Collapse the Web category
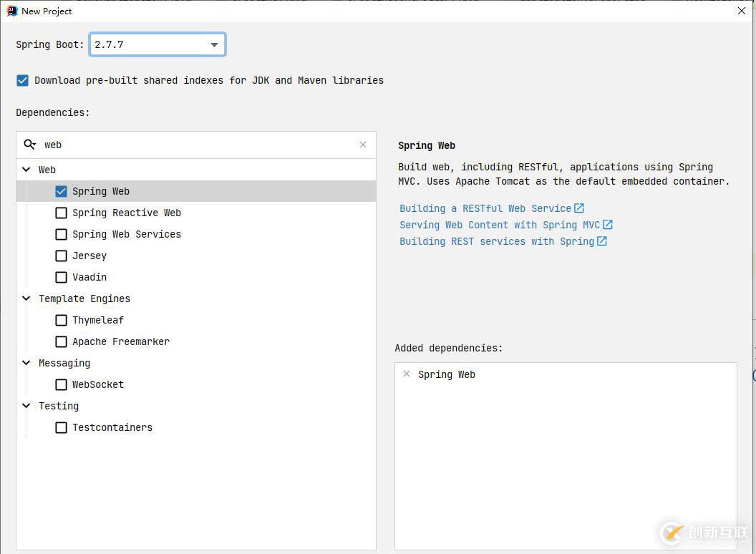Viewport: 756px width, 554px height. point(26,169)
